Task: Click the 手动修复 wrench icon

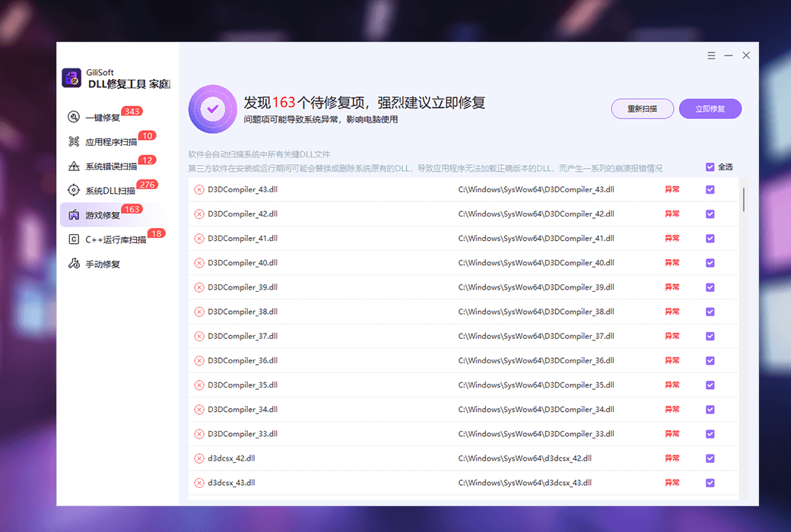Action: coord(74,264)
